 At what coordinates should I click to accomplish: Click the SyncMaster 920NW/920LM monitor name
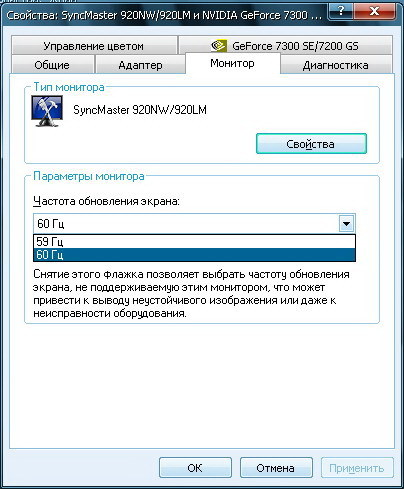coord(140,110)
